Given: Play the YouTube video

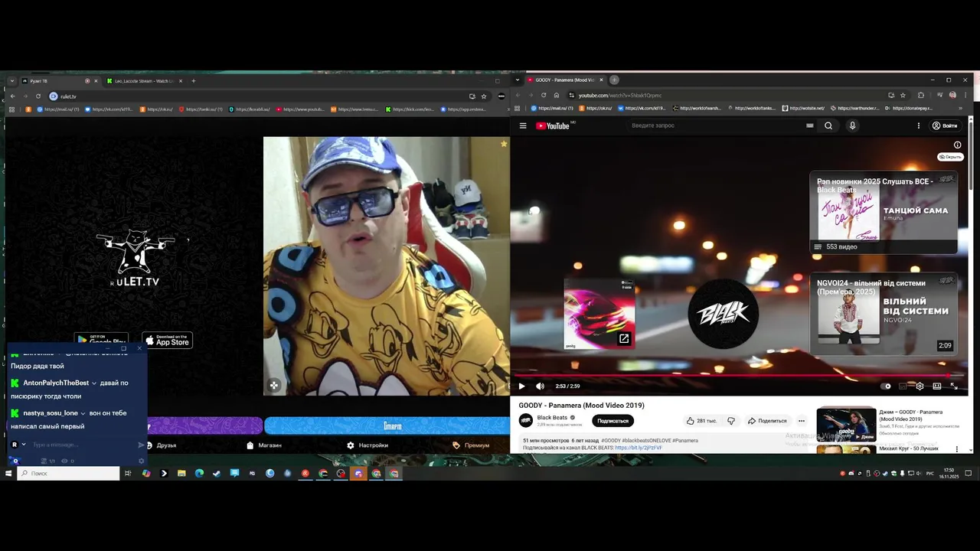Looking at the screenshot, I should [x=522, y=386].
